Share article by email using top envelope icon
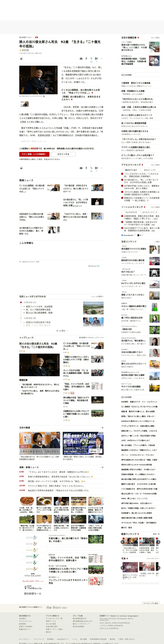 (x=81, y=59)
